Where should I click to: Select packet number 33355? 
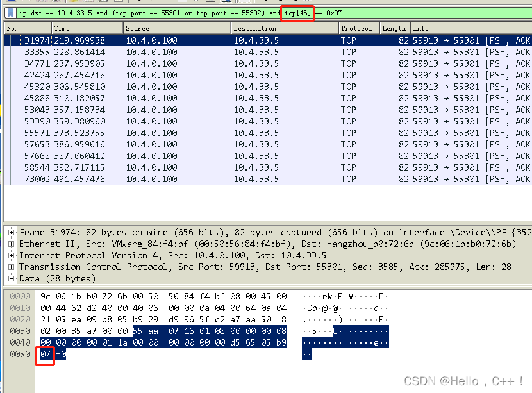pos(268,52)
